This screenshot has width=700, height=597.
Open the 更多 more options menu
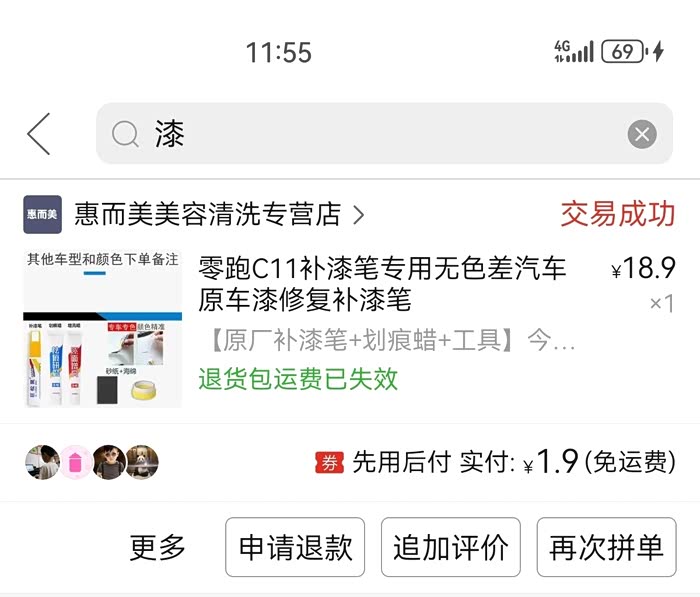click(x=157, y=547)
